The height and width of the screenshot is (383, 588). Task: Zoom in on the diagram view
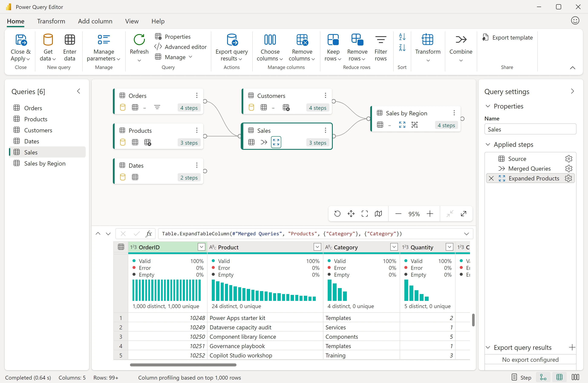(430, 214)
